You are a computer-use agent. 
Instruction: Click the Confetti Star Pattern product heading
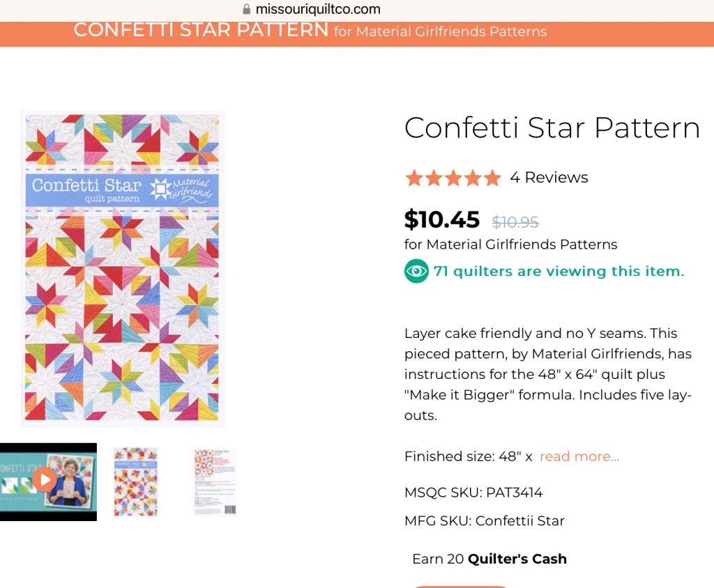552,128
